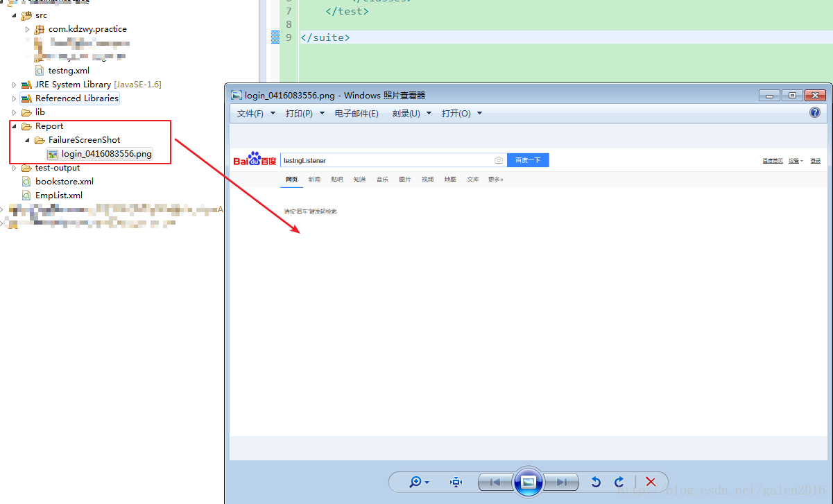Image resolution: width=833 pixels, height=504 pixels.
Task: Open the 打开(O) menu
Action: [462, 114]
